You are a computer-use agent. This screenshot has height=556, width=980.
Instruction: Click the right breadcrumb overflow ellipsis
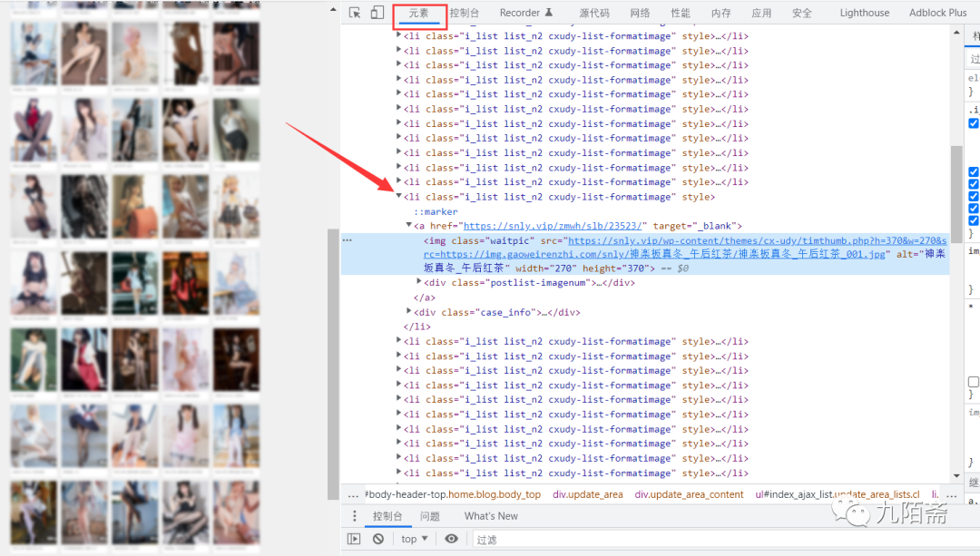coord(951,495)
